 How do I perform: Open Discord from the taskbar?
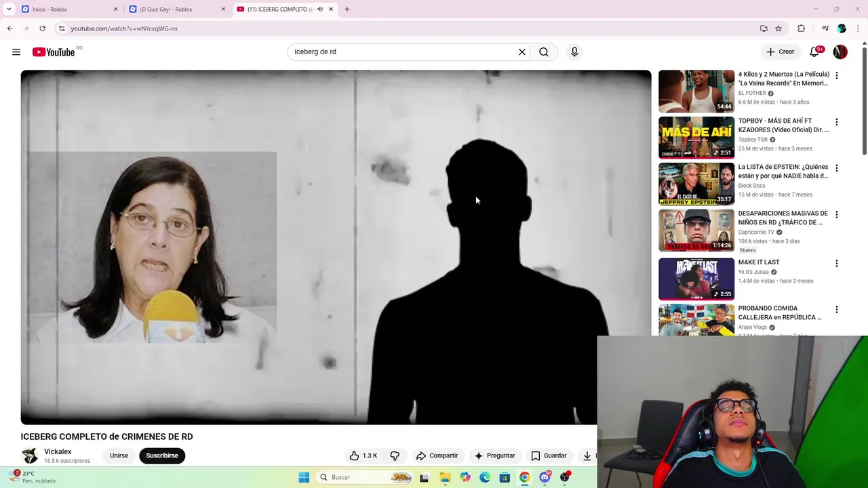[545, 477]
